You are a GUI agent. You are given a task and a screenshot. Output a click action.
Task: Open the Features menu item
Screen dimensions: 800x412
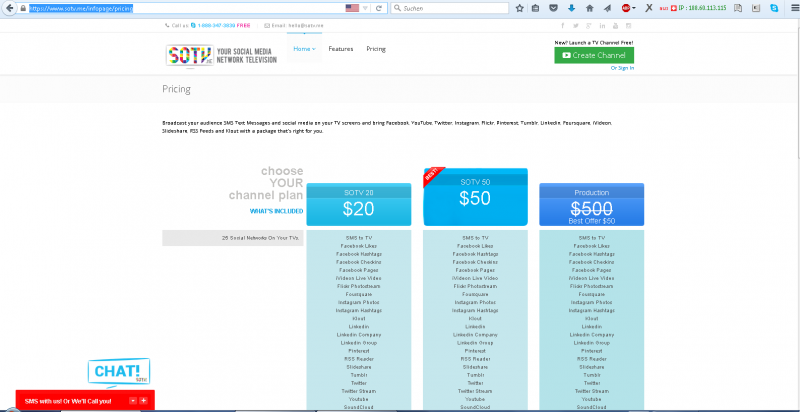pyautogui.click(x=341, y=49)
